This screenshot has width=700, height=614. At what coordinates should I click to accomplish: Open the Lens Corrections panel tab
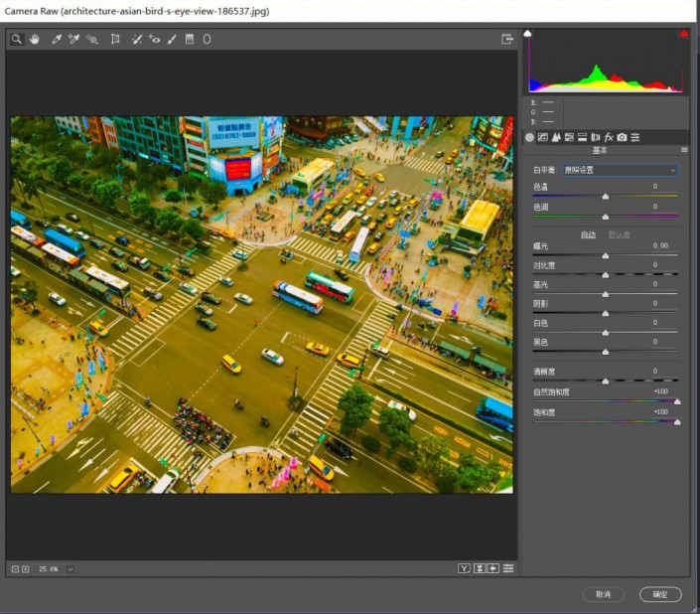(596, 137)
